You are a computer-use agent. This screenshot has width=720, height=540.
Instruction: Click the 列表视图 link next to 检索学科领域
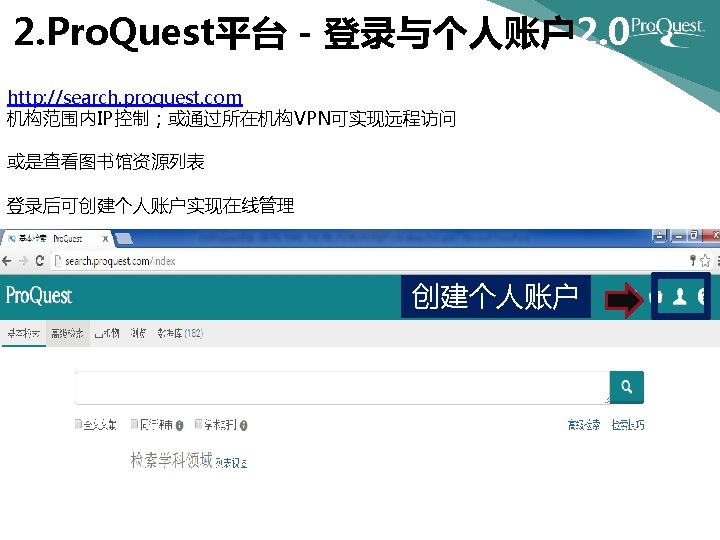pos(231,463)
